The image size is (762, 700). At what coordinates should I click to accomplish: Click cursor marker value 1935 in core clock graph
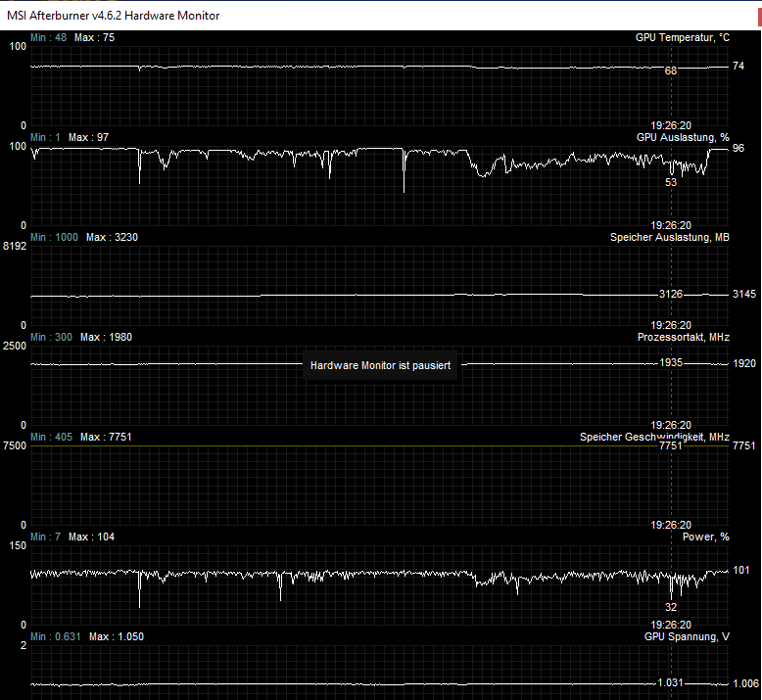point(671,363)
